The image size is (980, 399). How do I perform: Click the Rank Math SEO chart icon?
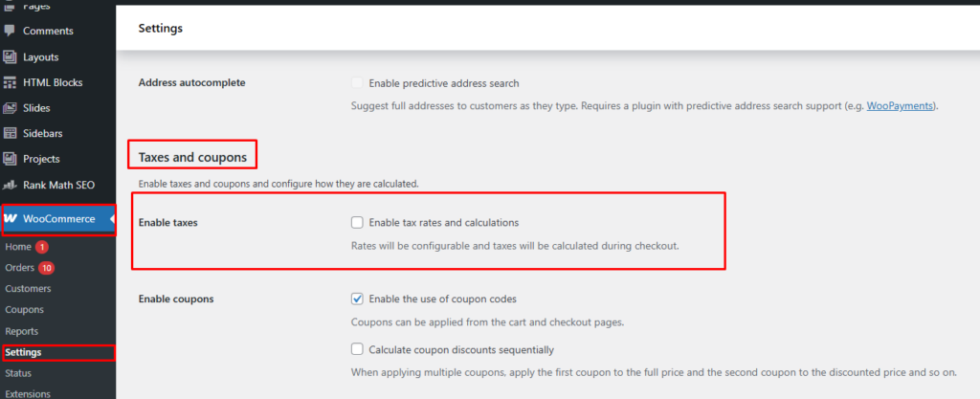click(11, 185)
